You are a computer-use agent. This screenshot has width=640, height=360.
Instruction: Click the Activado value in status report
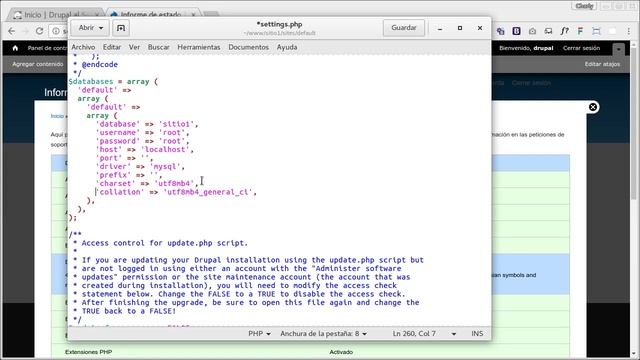click(341, 352)
